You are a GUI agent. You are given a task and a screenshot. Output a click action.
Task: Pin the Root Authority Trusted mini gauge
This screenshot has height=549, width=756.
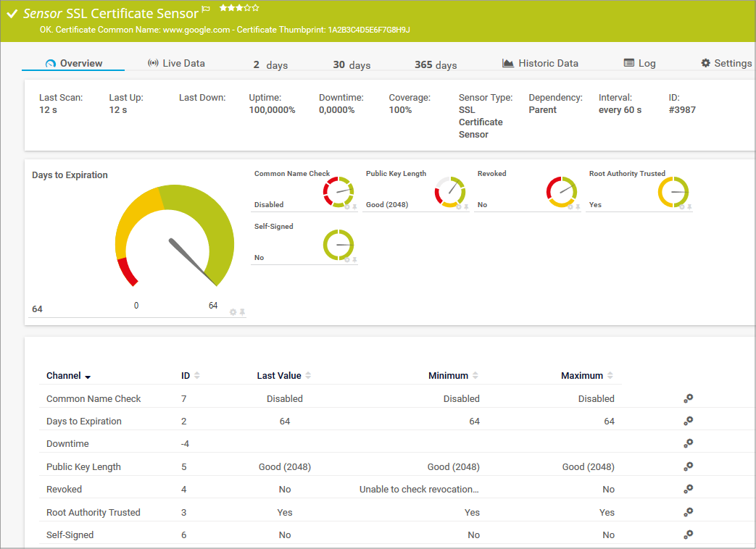(x=689, y=207)
